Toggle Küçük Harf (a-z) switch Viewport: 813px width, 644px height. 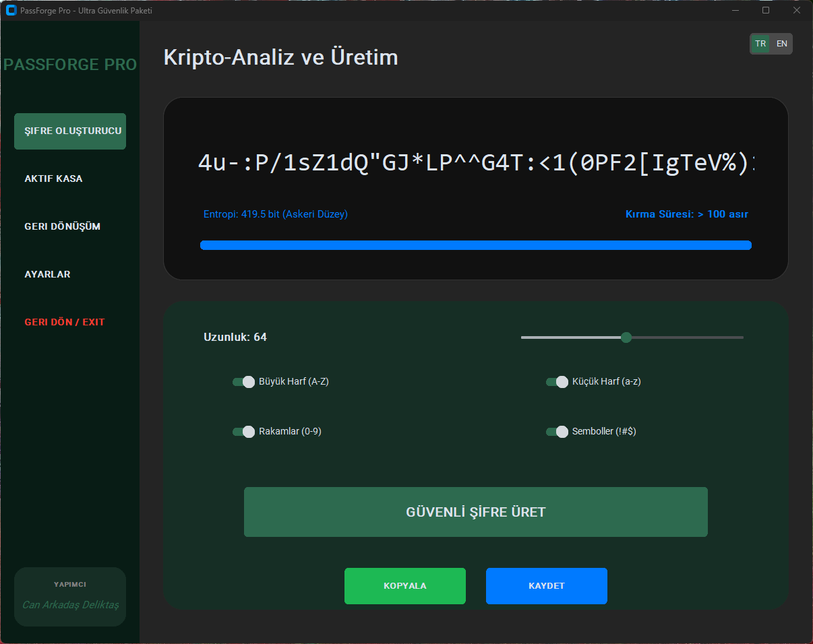coord(557,382)
